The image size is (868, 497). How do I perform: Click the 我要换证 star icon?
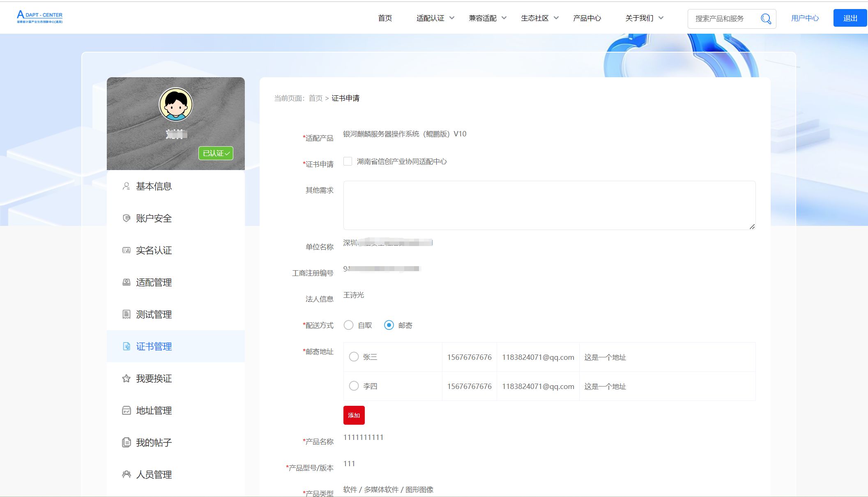pos(126,378)
